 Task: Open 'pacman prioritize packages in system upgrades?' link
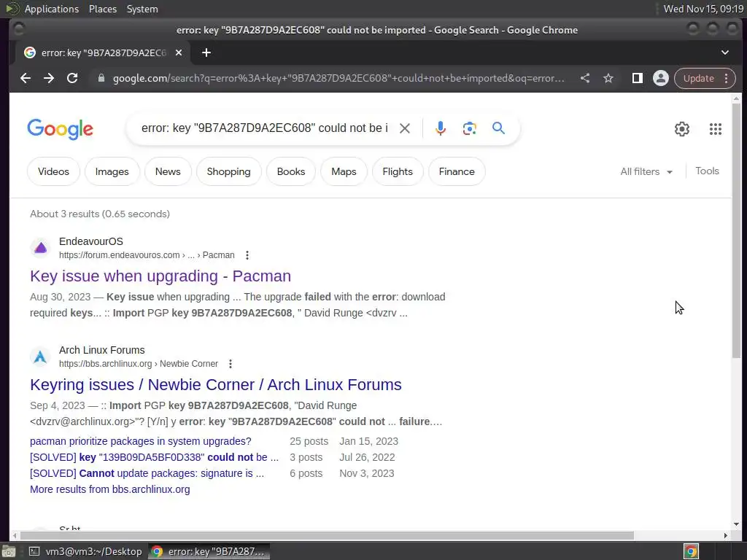141,441
